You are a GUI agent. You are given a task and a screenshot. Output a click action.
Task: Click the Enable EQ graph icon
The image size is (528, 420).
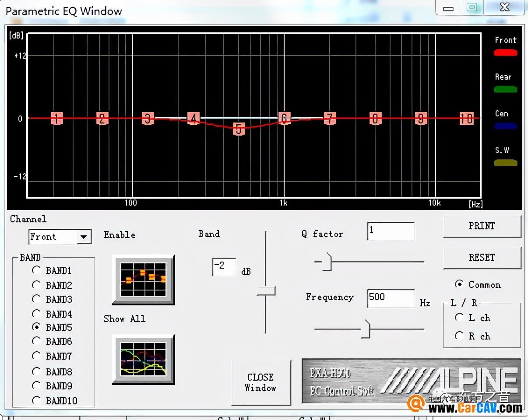tap(143, 279)
